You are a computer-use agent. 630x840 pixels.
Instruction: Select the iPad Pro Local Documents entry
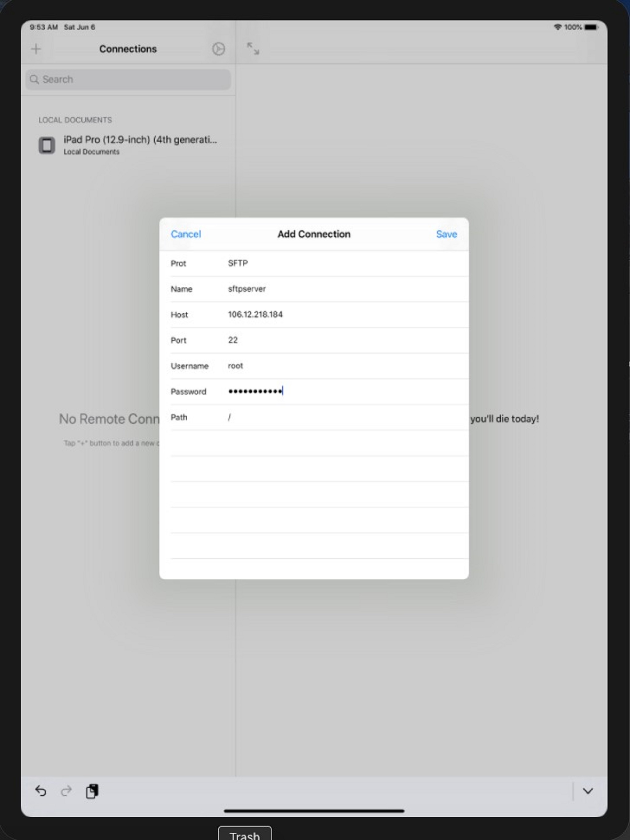click(140, 145)
